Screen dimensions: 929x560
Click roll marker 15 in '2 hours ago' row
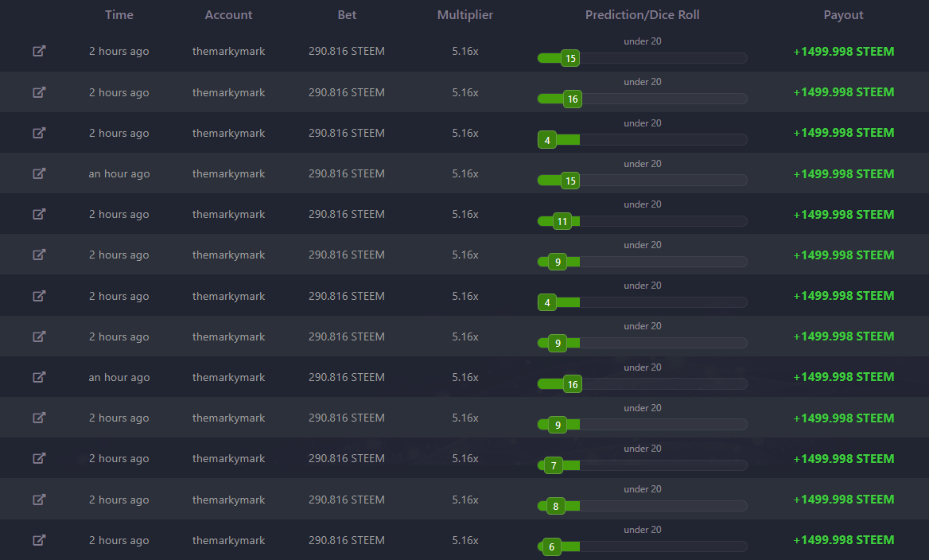pyautogui.click(x=570, y=58)
